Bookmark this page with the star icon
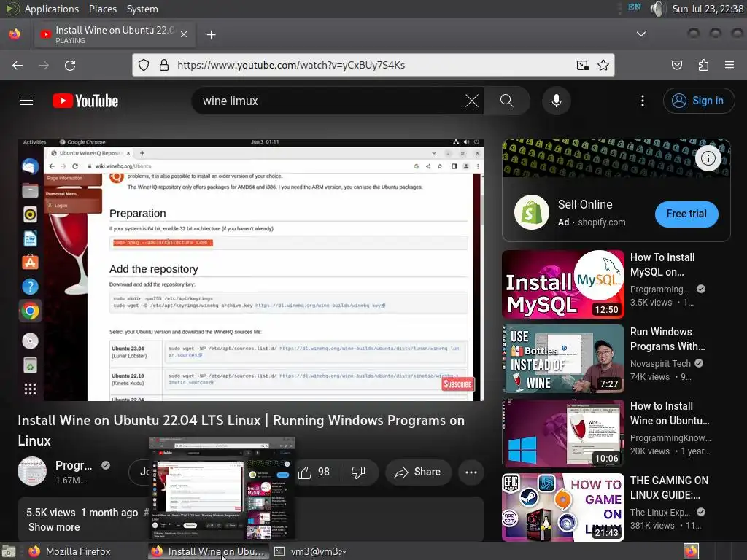 point(603,65)
